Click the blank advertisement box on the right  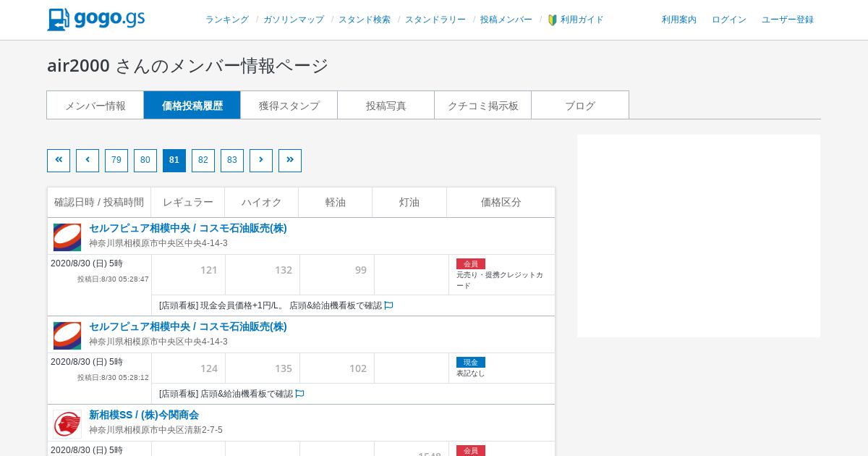click(699, 236)
